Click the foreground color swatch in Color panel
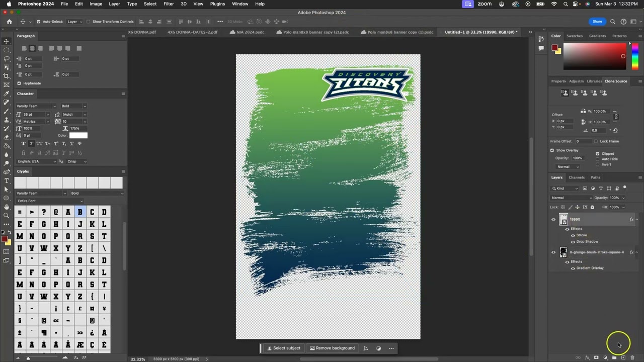This screenshot has width=644, height=362. pos(554,48)
